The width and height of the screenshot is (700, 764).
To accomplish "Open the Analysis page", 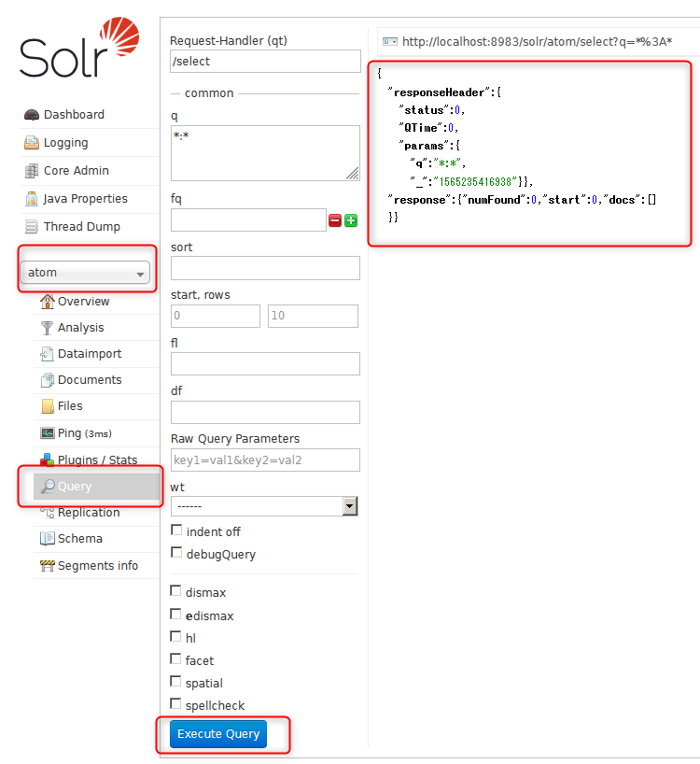I will pos(81,328).
